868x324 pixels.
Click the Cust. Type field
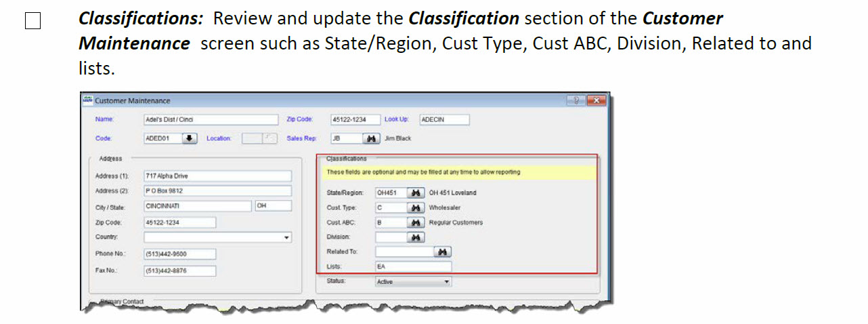coord(391,208)
